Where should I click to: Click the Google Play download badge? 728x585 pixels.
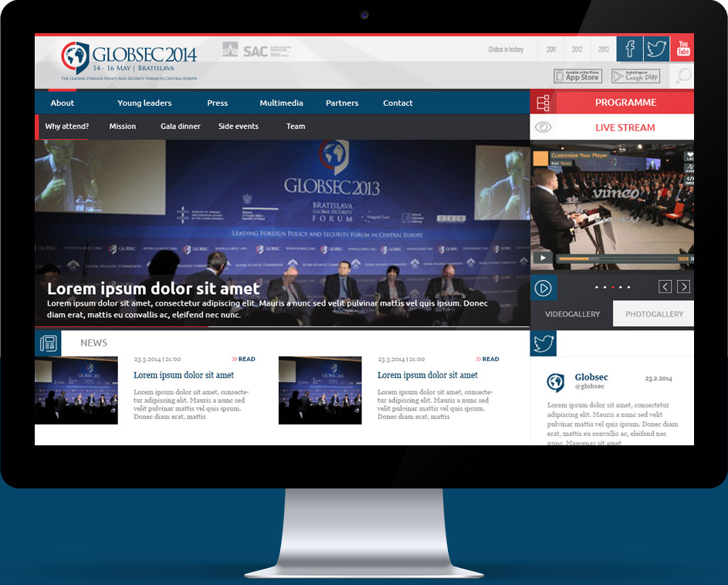point(635,76)
